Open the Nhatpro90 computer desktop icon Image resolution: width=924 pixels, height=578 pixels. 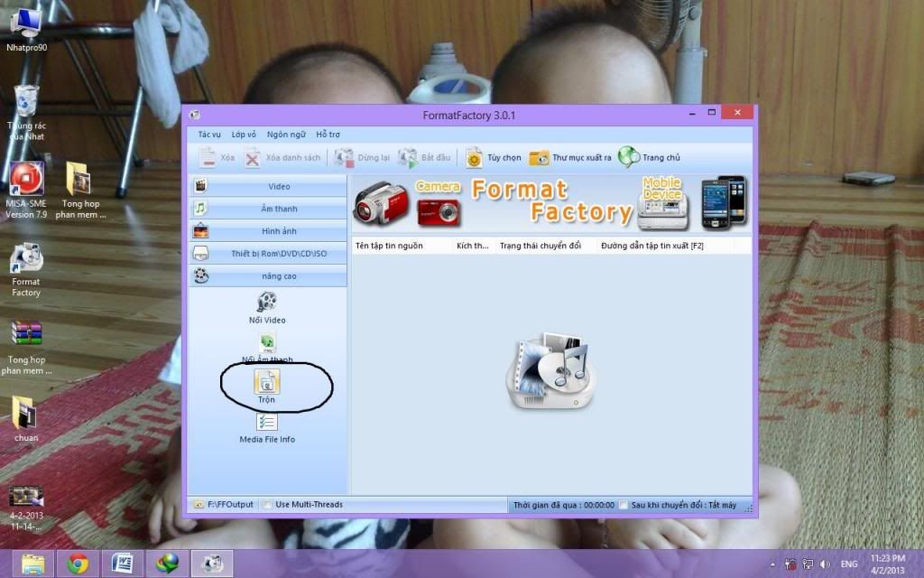[x=26, y=30]
